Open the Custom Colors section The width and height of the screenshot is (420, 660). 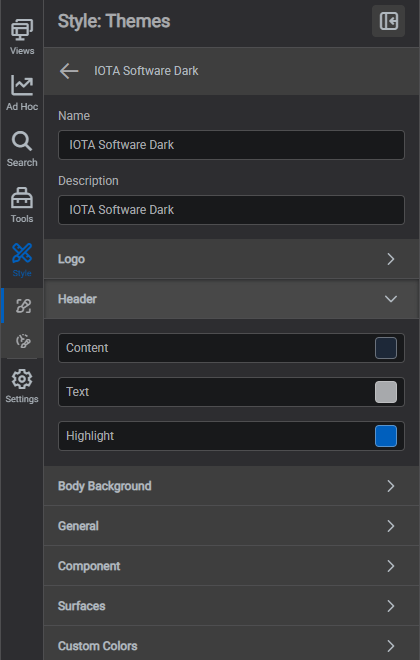click(x=231, y=644)
